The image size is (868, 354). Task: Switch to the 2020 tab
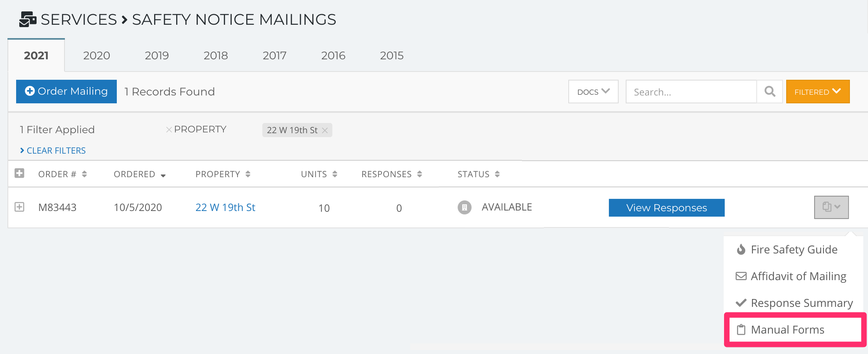pyautogui.click(x=96, y=55)
